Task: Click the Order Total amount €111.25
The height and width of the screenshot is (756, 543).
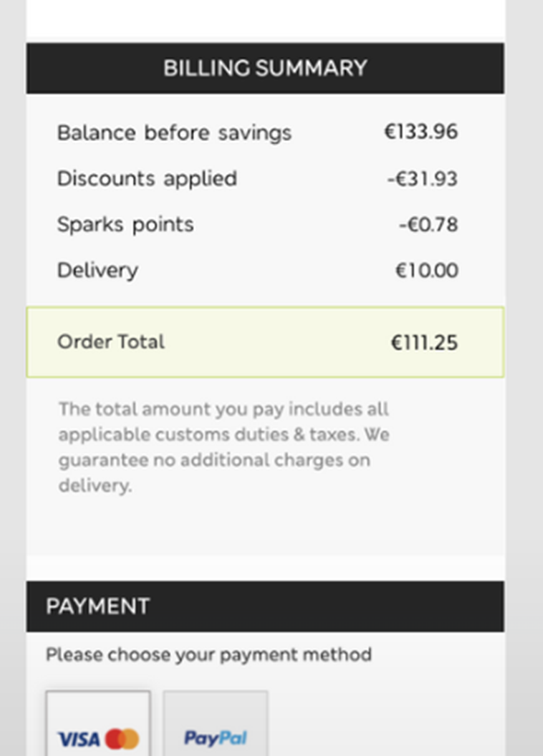Action: [423, 343]
